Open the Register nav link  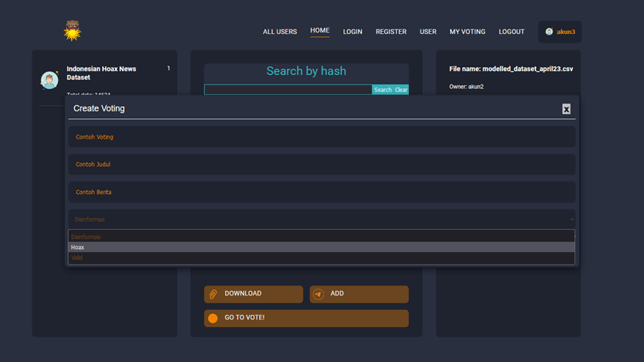(390, 32)
